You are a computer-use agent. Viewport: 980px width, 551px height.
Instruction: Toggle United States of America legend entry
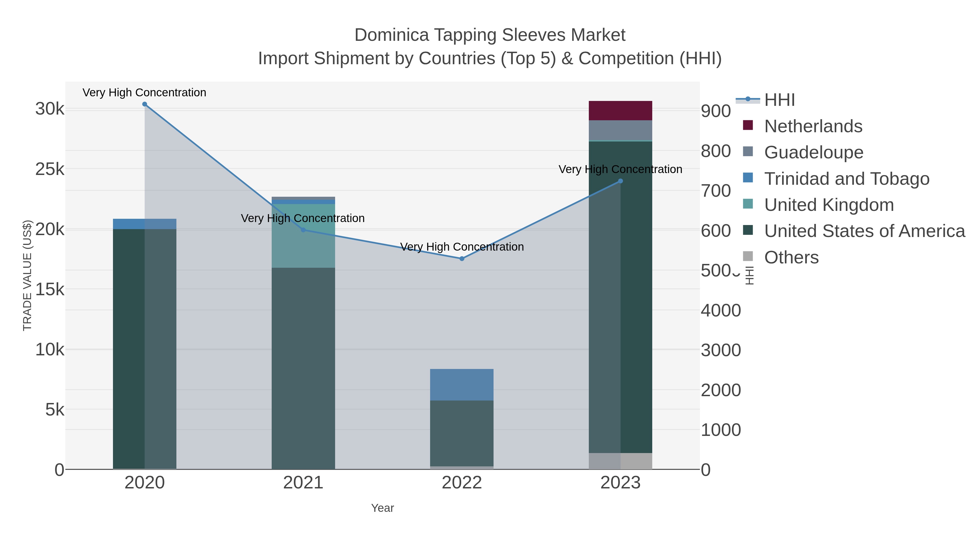coord(854,231)
